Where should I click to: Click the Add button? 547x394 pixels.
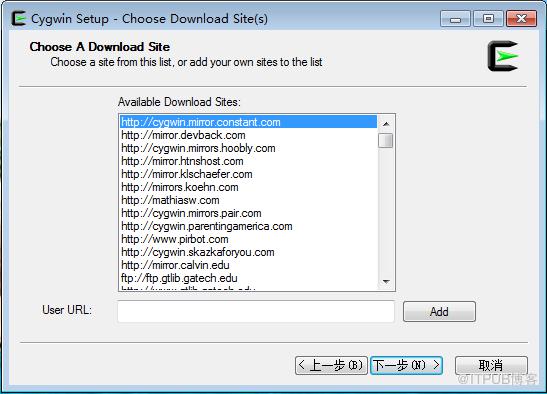(x=439, y=311)
